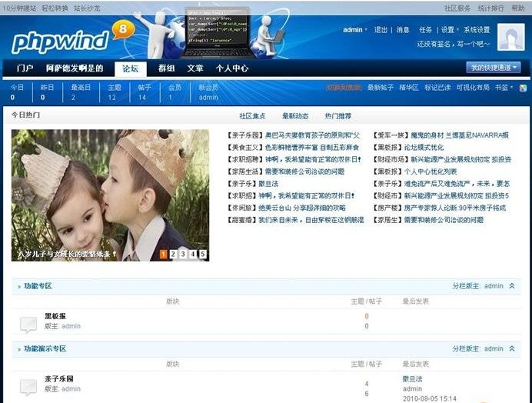Image resolution: width=532 pixels, height=403 pixels.
Task: Click 帮助 in top bar
Action: [x=518, y=8]
